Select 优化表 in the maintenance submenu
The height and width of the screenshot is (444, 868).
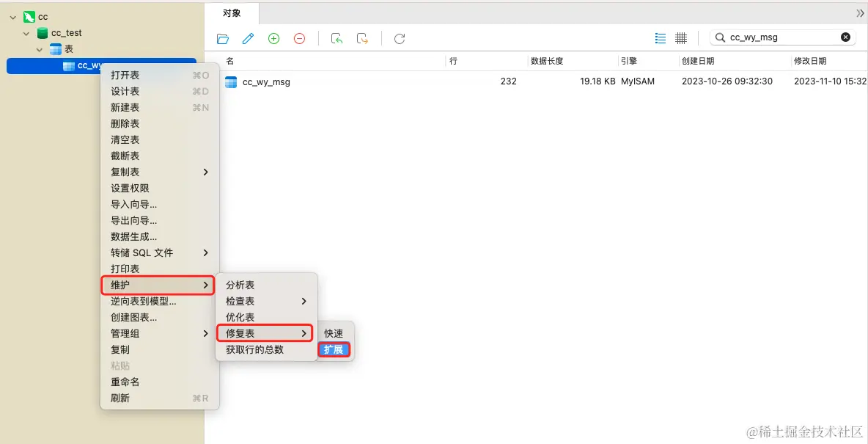coord(266,317)
